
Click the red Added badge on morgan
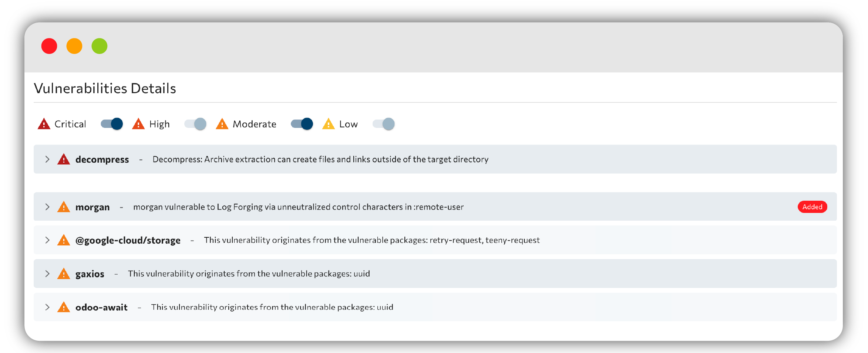point(813,207)
